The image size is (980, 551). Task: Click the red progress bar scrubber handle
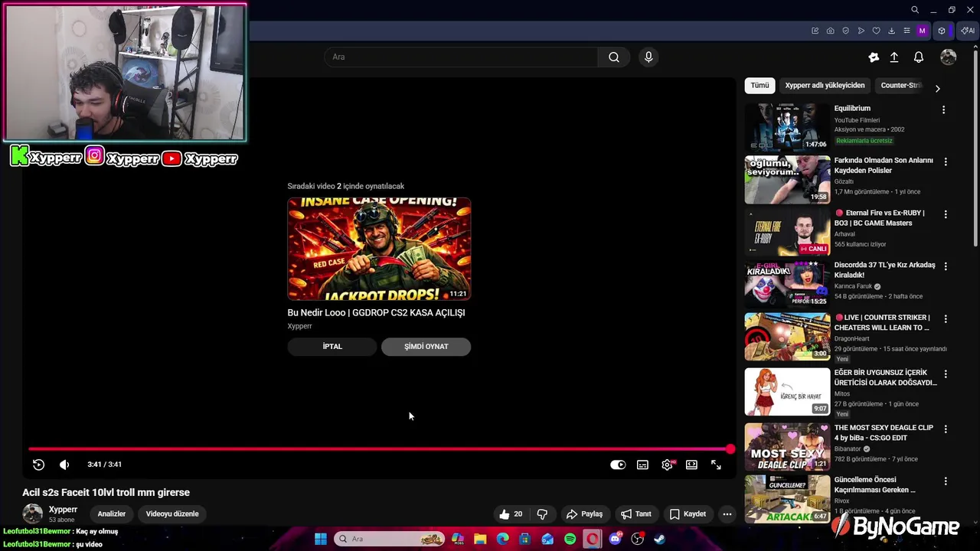pos(730,449)
